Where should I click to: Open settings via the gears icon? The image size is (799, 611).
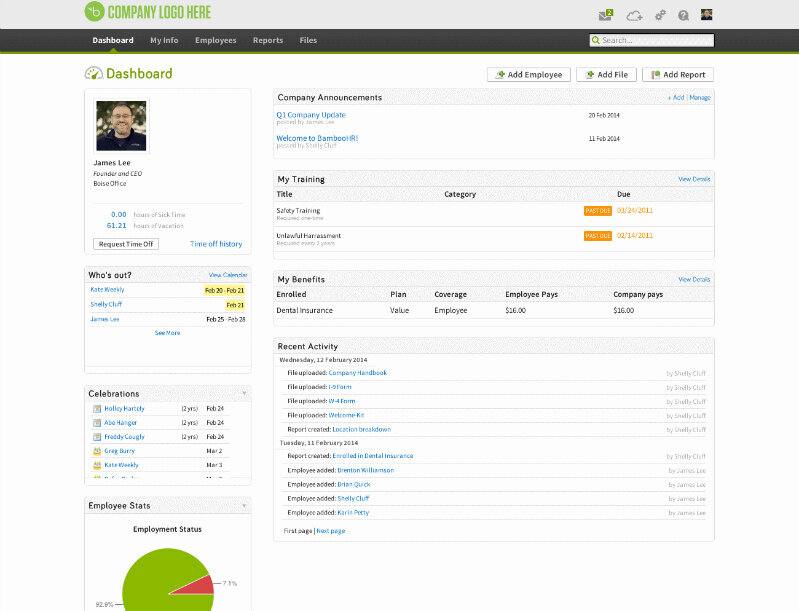pos(660,15)
